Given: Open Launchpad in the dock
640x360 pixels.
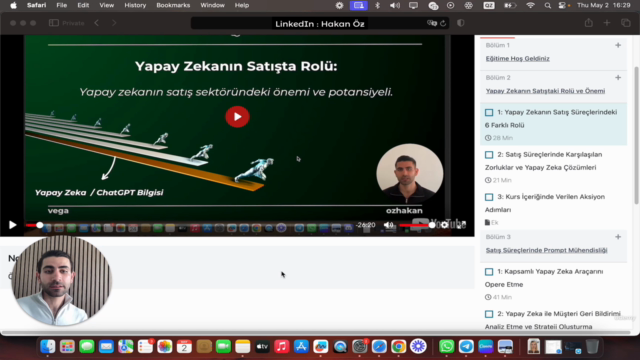Looking at the screenshot, I should tap(67, 347).
